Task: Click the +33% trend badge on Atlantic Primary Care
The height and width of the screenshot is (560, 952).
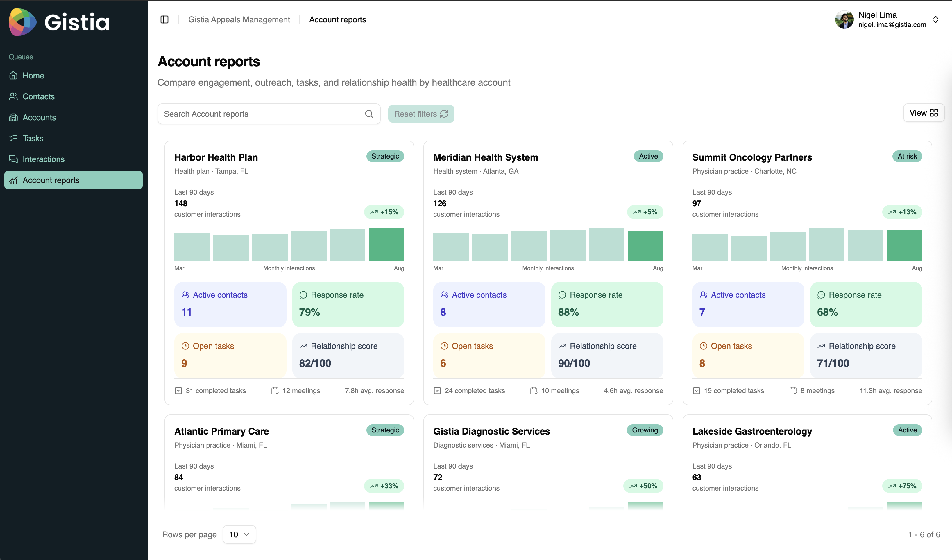Action: [x=384, y=486]
